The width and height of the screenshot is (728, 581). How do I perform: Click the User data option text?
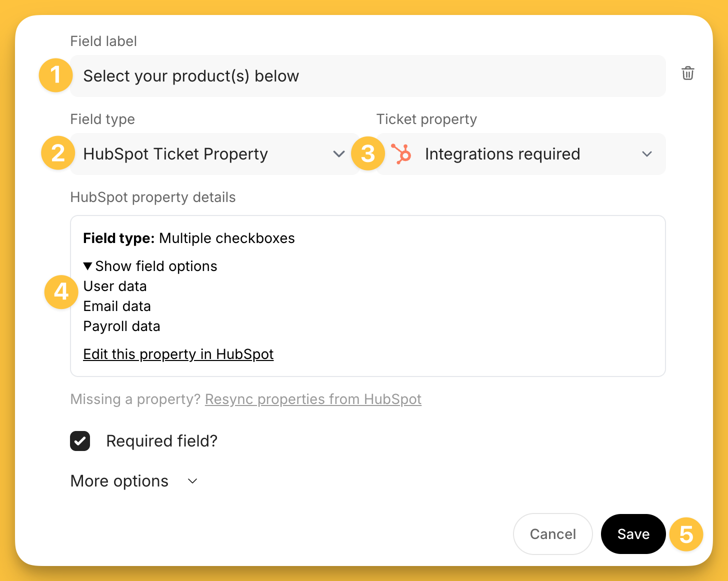point(115,286)
